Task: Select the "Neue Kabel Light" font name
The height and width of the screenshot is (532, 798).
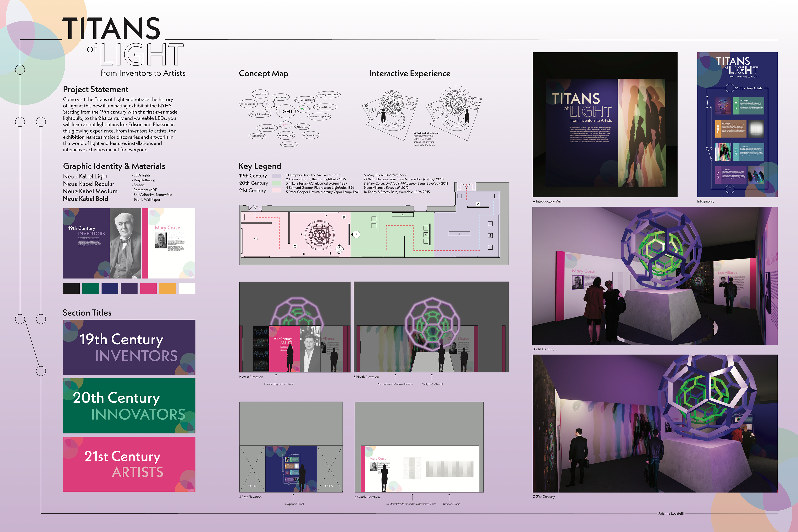Action: click(85, 176)
